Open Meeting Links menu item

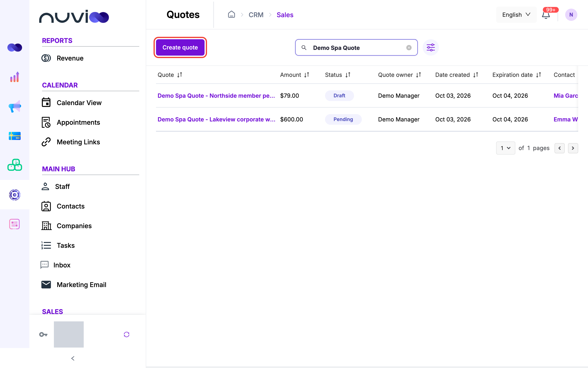[x=71, y=142]
